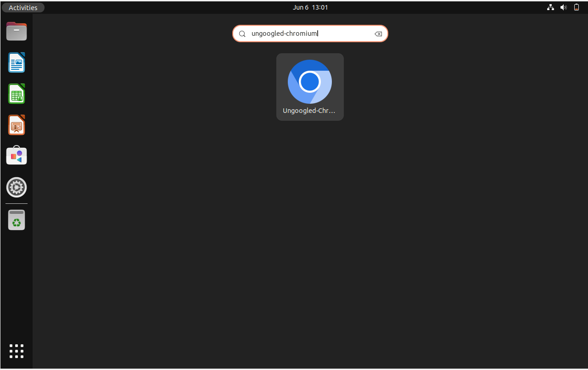This screenshot has width=588, height=370.
Task: Focus the ungoogled-chromium search field
Action: (x=310, y=34)
